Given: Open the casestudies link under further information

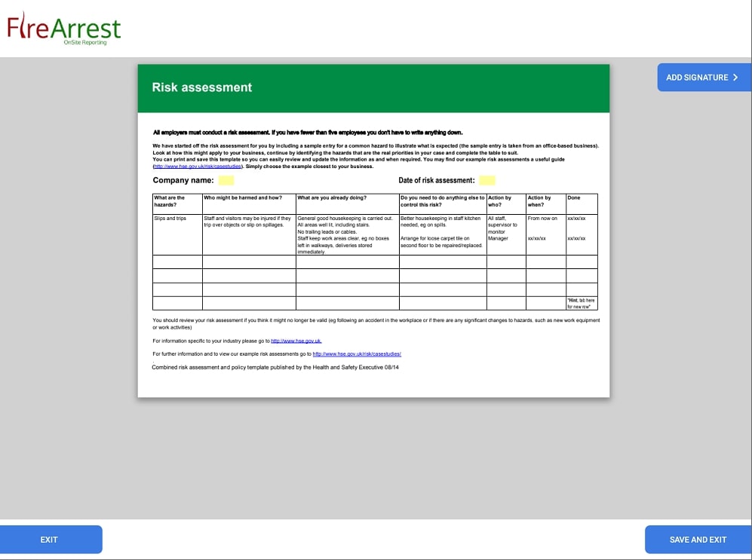Looking at the screenshot, I should coord(357,354).
